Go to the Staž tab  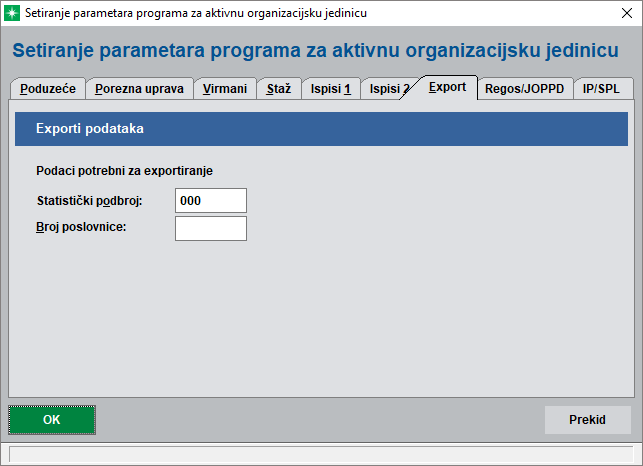(x=279, y=89)
